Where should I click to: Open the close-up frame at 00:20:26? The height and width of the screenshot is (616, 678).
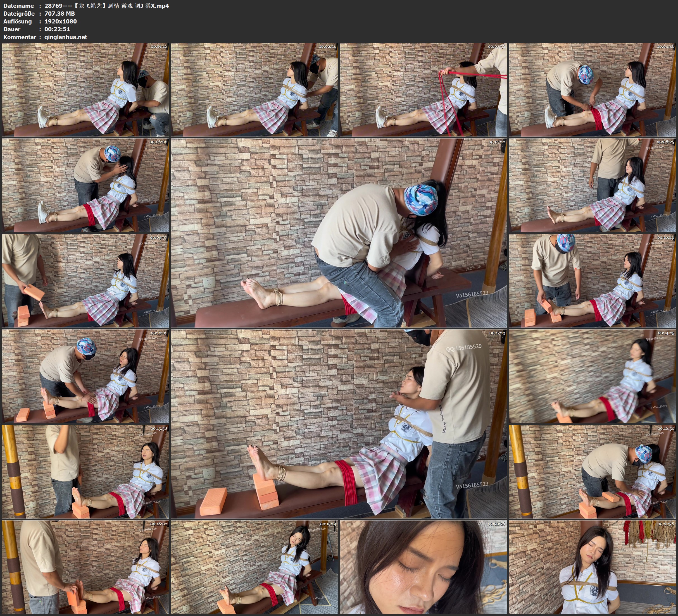click(x=424, y=567)
